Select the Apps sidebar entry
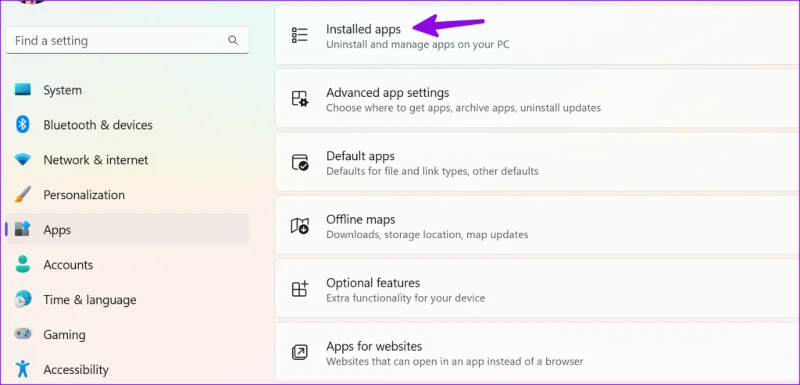The width and height of the screenshot is (800, 385). (128, 229)
